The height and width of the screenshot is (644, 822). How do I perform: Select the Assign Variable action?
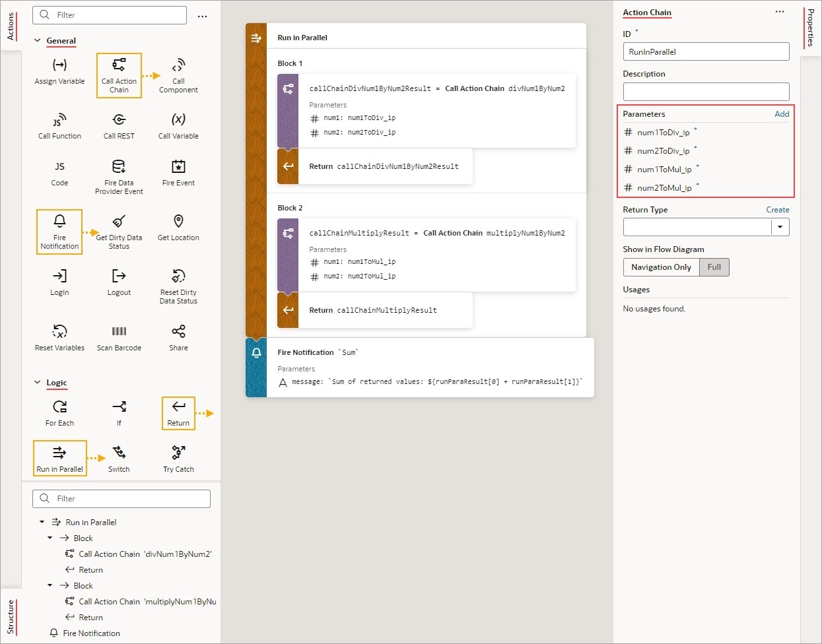click(59, 72)
